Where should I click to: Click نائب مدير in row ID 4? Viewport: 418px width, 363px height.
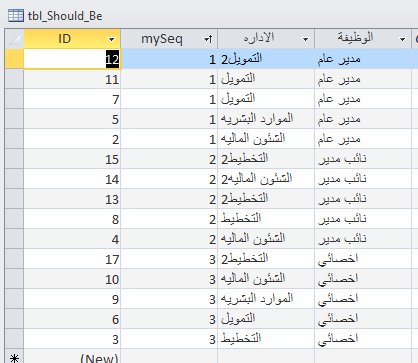pos(342,239)
